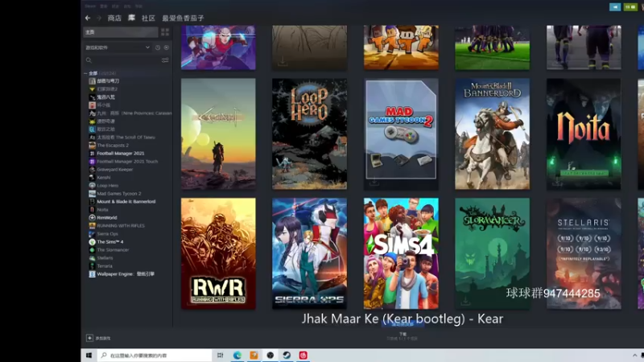Go forward with the right arrow
644x362 pixels.
98,18
